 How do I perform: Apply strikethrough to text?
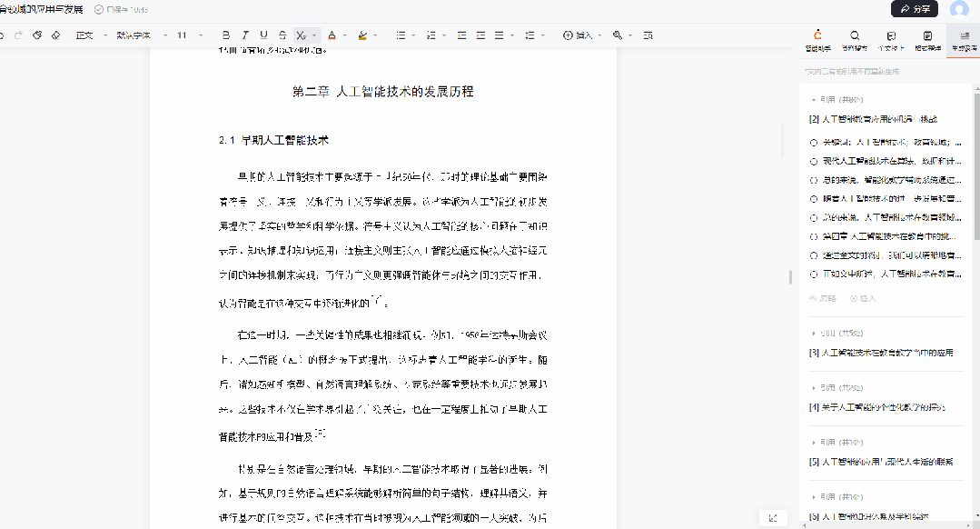tap(282, 35)
